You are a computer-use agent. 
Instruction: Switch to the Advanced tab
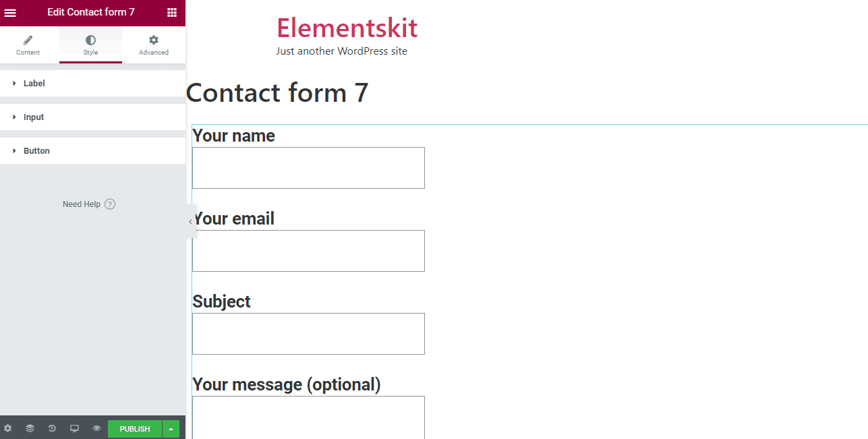point(154,45)
